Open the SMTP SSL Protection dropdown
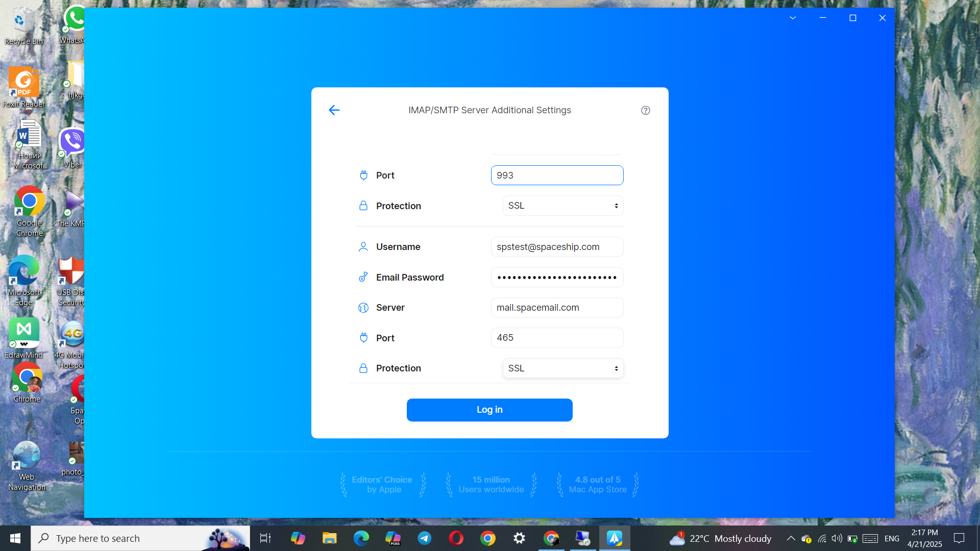 coord(562,368)
